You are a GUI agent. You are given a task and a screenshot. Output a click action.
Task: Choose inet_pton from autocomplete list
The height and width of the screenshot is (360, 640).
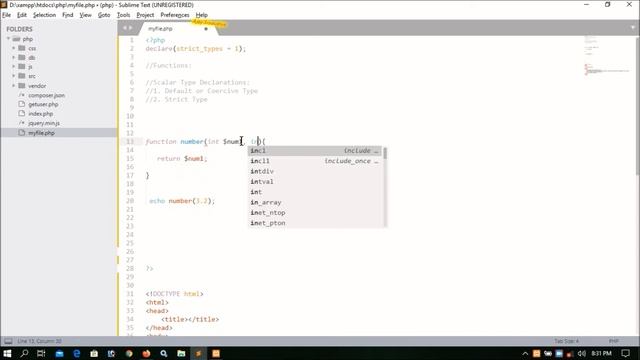(315, 223)
